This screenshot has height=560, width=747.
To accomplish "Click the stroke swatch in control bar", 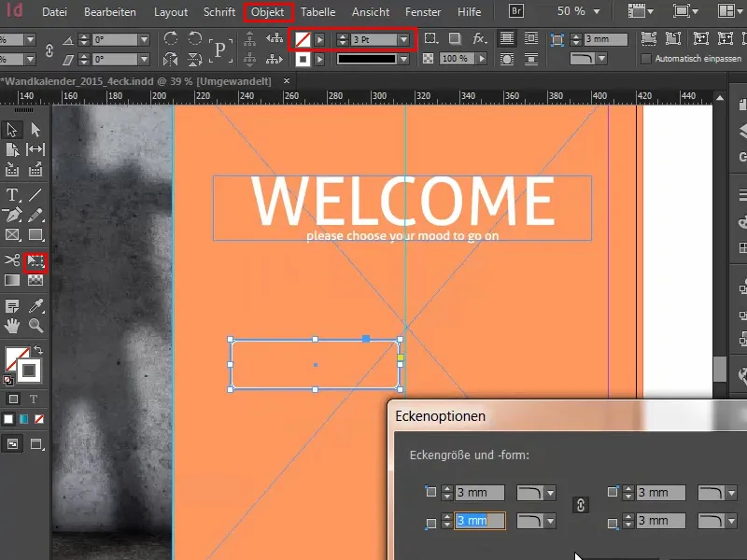I will (x=303, y=60).
